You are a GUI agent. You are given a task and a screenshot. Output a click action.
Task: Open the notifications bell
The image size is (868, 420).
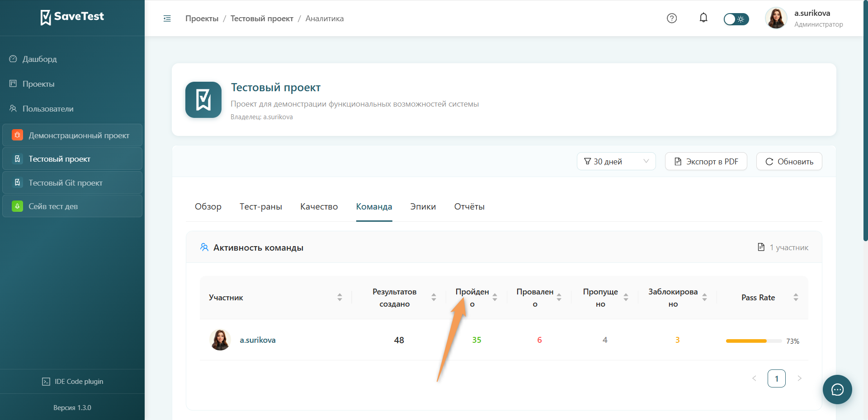click(703, 18)
